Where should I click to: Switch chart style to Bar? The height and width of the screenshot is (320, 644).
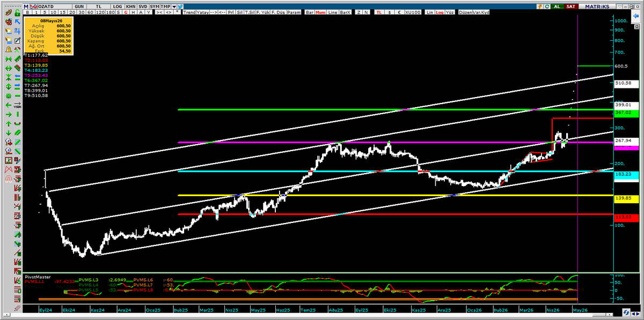310,12
